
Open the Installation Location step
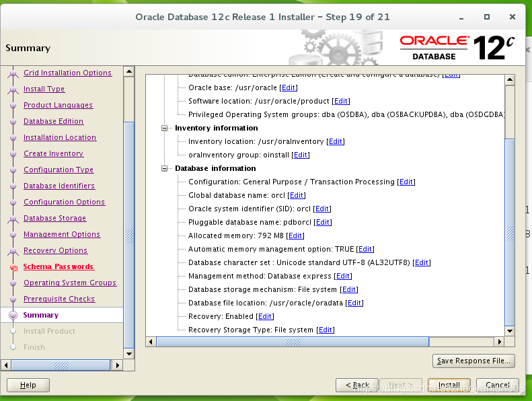[x=60, y=137]
